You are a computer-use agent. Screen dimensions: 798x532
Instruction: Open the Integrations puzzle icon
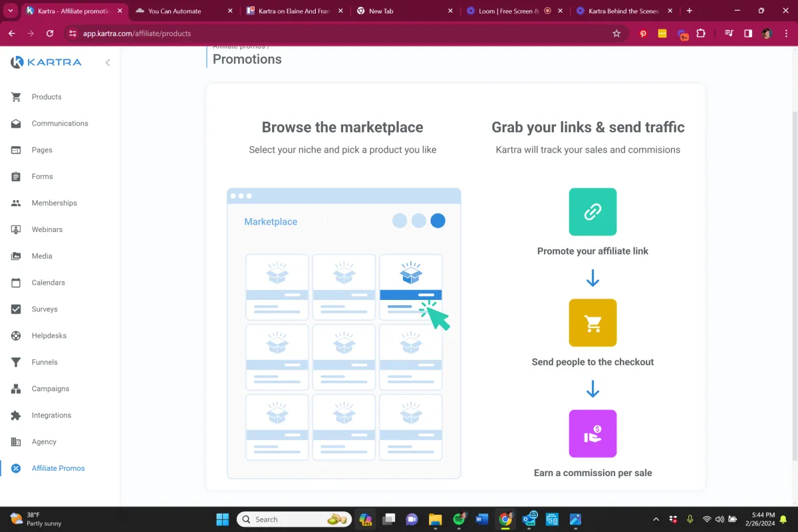[x=16, y=416]
